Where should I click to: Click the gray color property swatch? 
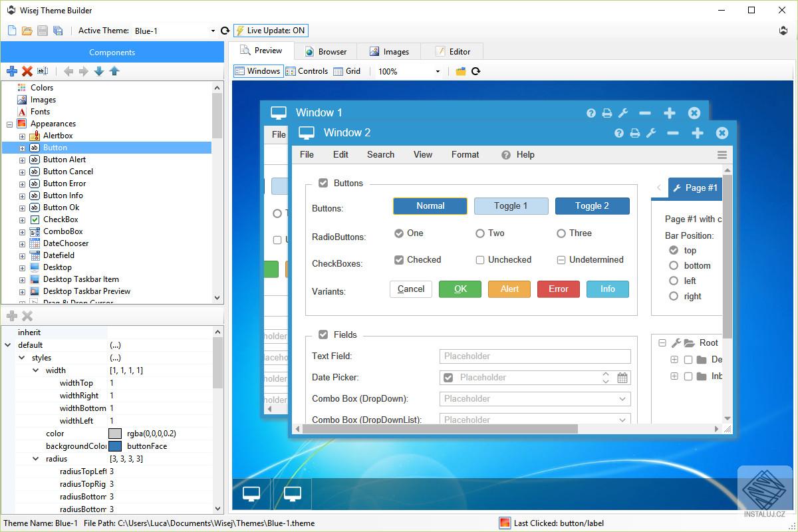(115, 434)
